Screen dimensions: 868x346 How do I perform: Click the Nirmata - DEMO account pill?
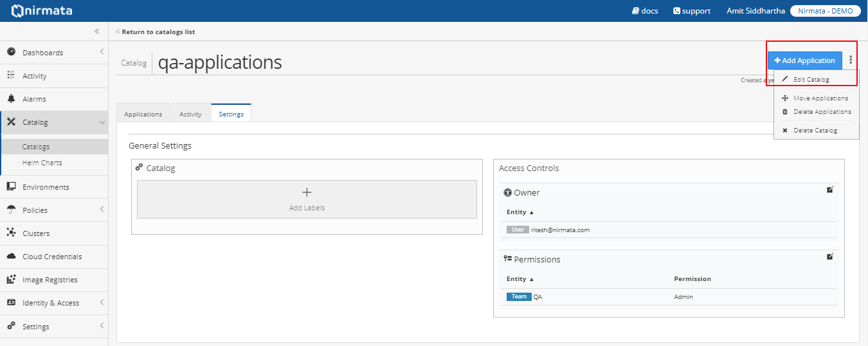(x=825, y=11)
